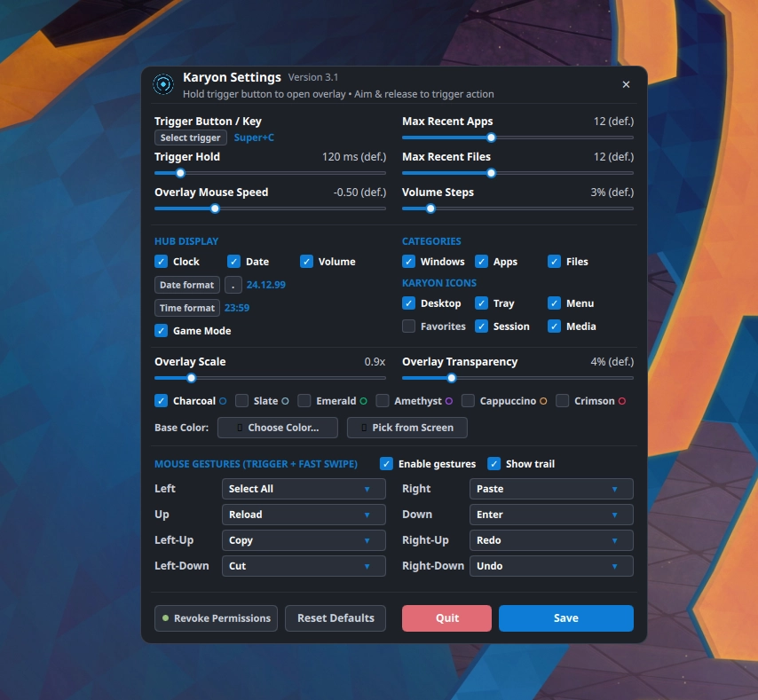Click the date separator dot button
The image size is (758, 700).
pos(233,285)
